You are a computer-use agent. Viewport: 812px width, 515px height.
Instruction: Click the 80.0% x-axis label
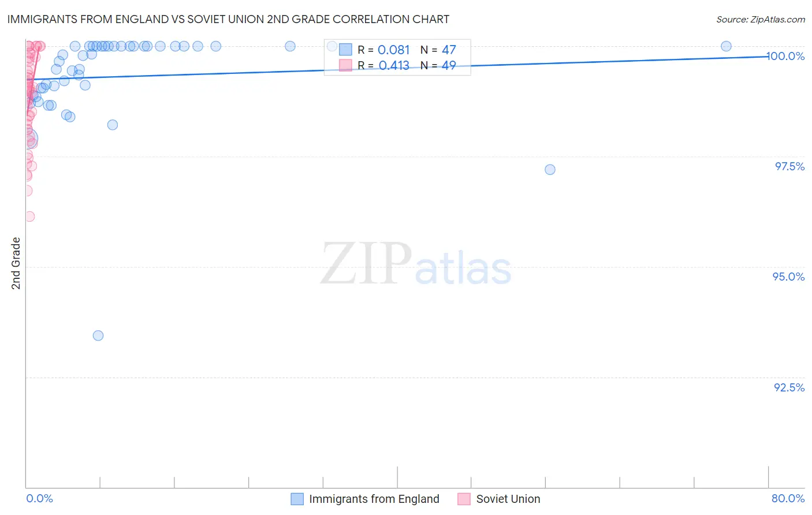[x=788, y=498]
